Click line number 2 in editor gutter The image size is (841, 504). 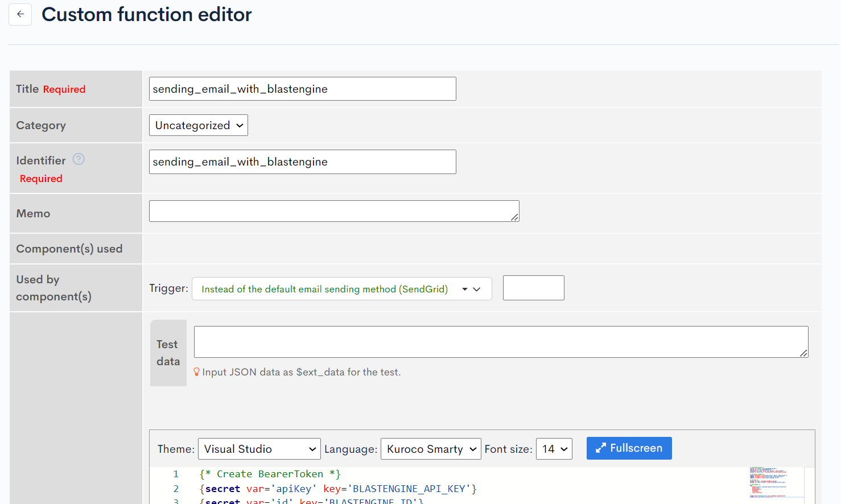click(x=176, y=489)
